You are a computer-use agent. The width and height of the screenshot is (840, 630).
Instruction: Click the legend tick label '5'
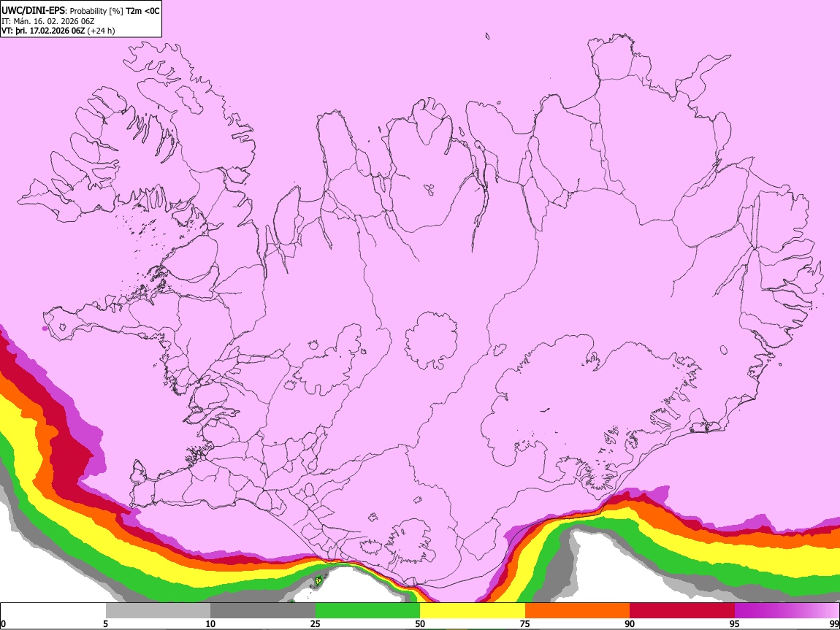[x=105, y=624]
